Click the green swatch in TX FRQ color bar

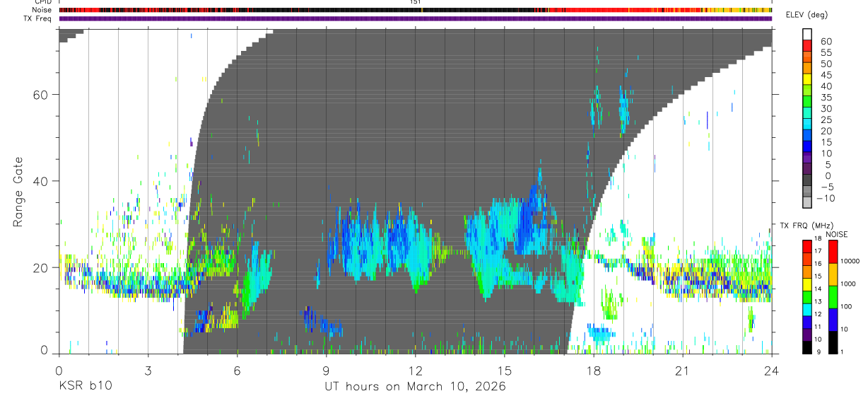(x=807, y=297)
